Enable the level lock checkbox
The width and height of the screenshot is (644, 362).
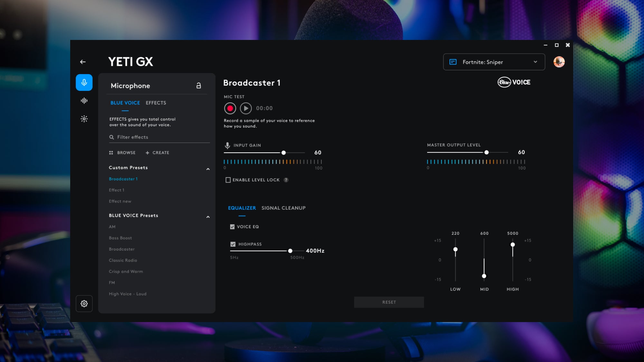tap(228, 180)
